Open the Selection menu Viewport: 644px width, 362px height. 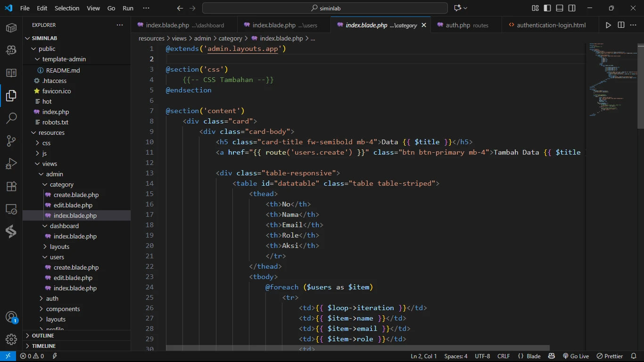click(67, 8)
